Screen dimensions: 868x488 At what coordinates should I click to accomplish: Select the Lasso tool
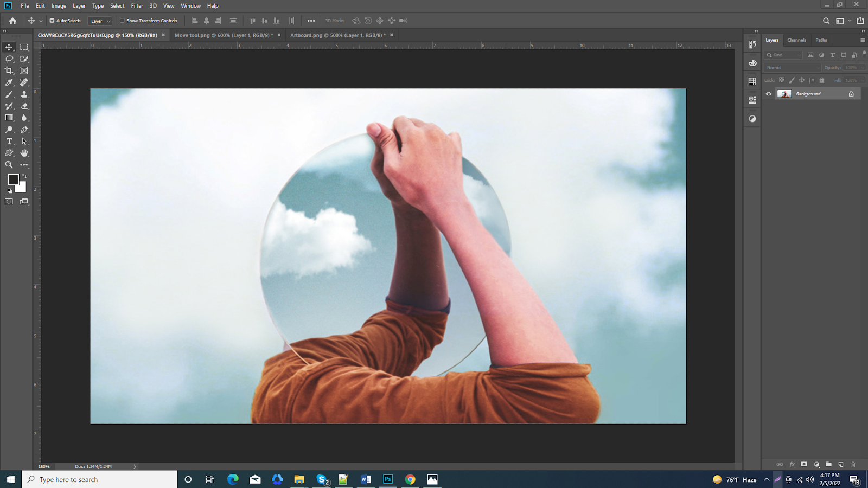[x=9, y=59]
